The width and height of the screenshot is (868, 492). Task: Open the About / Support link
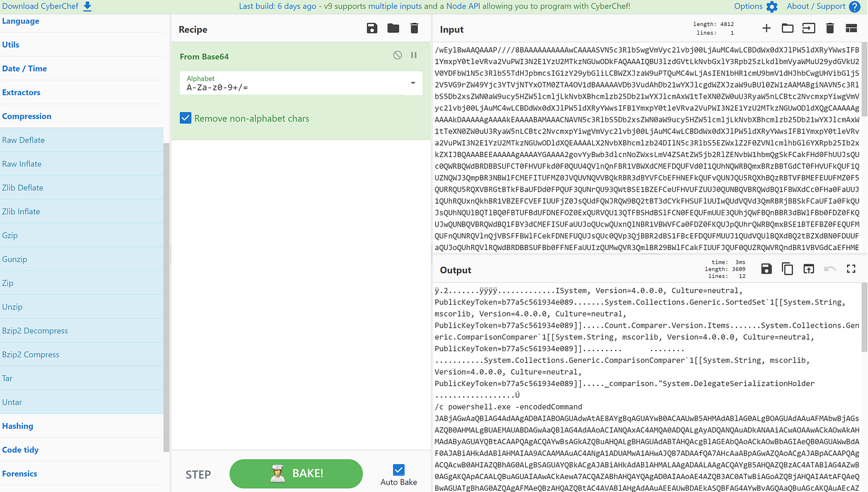click(816, 6)
